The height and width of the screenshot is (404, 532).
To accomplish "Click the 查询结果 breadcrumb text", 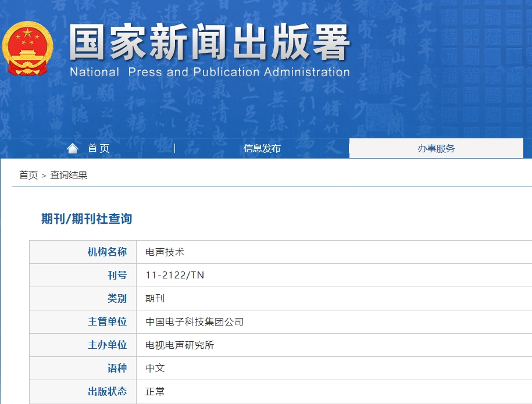I will tap(69, 175).
